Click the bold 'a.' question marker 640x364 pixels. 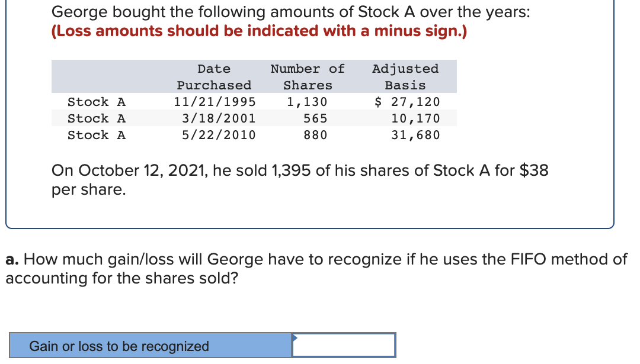(x=12, y=259)
